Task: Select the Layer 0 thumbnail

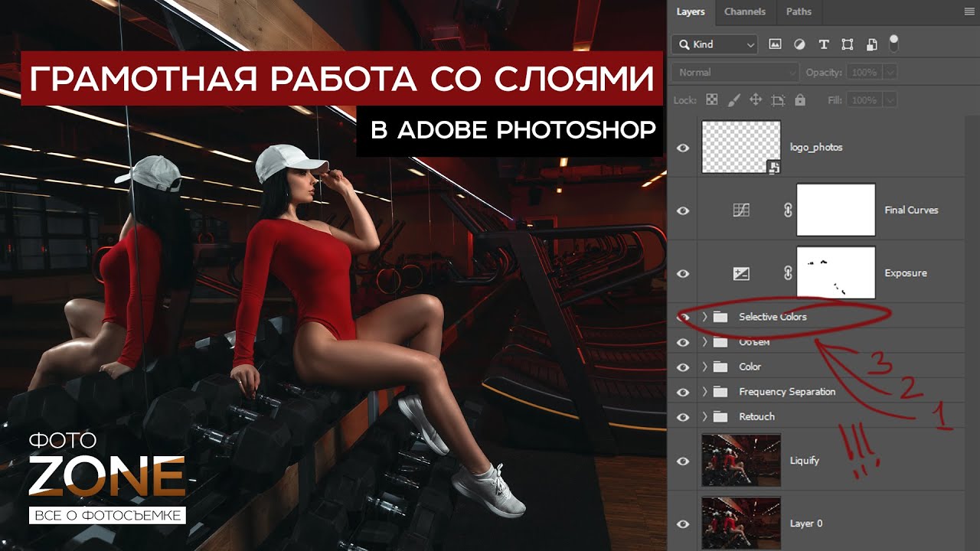Action: click(741, 523)
